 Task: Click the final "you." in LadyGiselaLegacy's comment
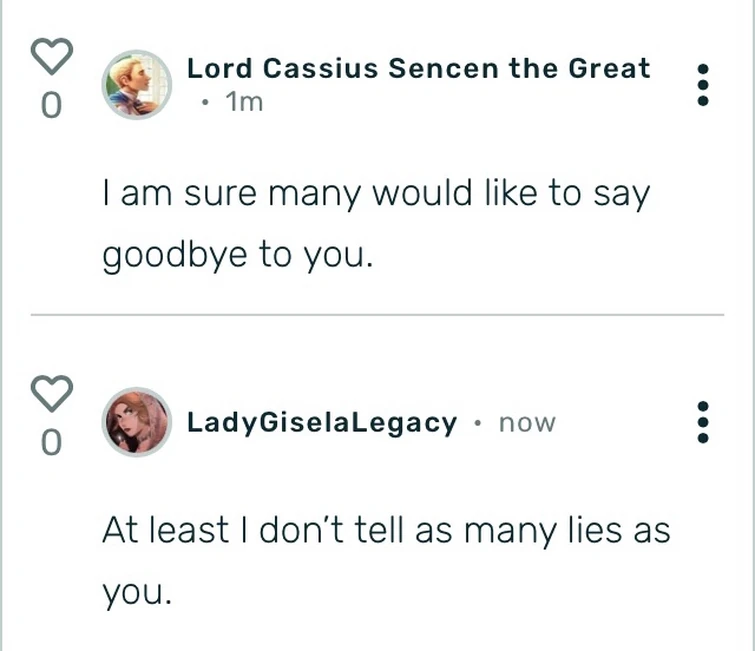click(137, 593)
